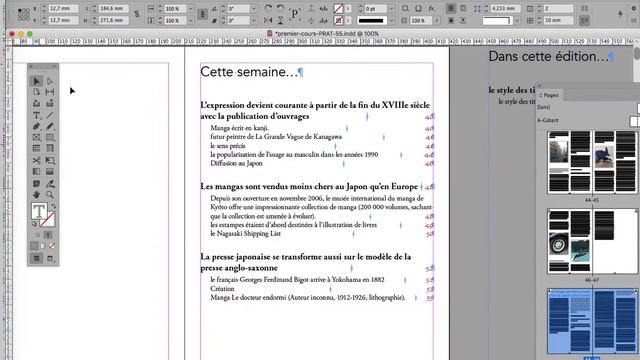Open control panel settings gear icon
The width and height of the screenshot is (640, 360).
[x=634, y=8]
